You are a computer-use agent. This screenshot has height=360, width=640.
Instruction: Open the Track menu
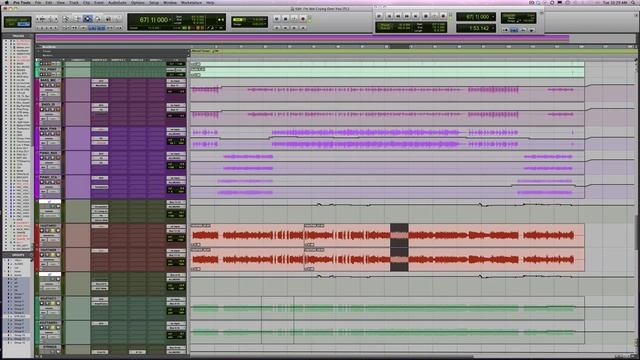click(74, 2)
